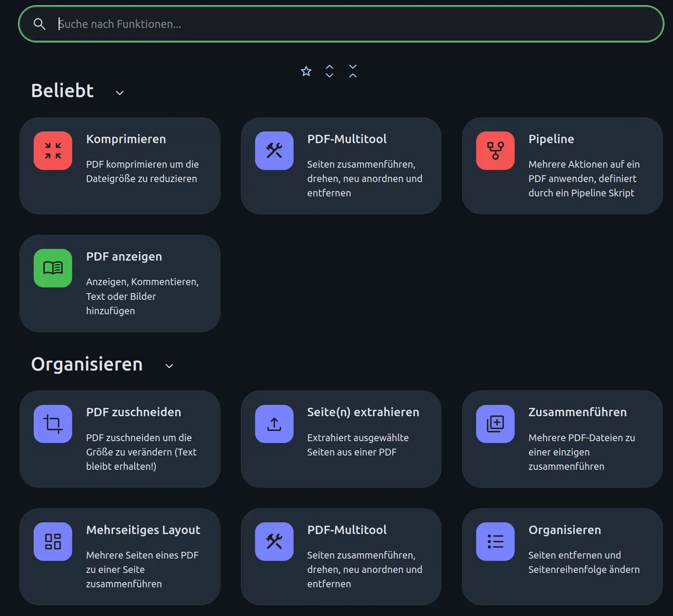Screen dimensions: 673x616
Task: Open the Zusammenführen title
Action: click(578, 412)
